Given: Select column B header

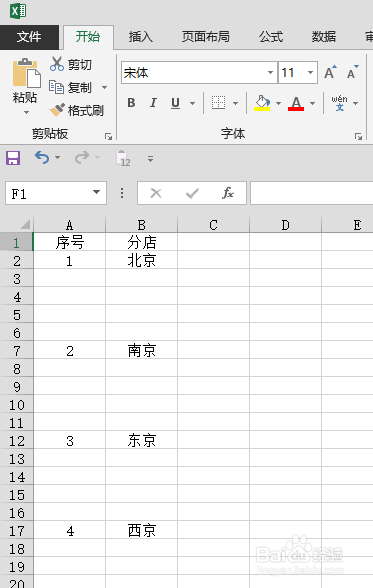Looking at the screenshot, I should (x=141, y=225).
